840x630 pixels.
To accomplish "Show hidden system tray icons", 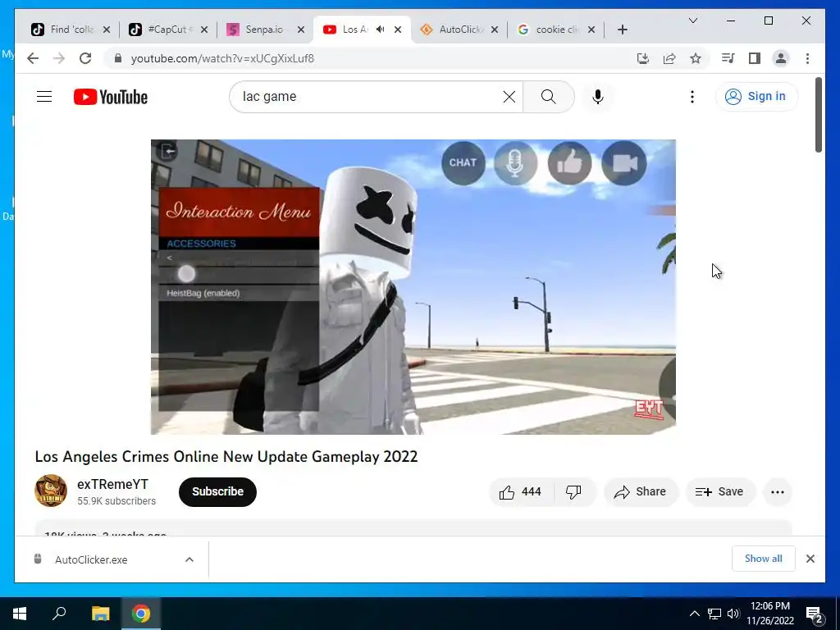I will tap(694, 614).
